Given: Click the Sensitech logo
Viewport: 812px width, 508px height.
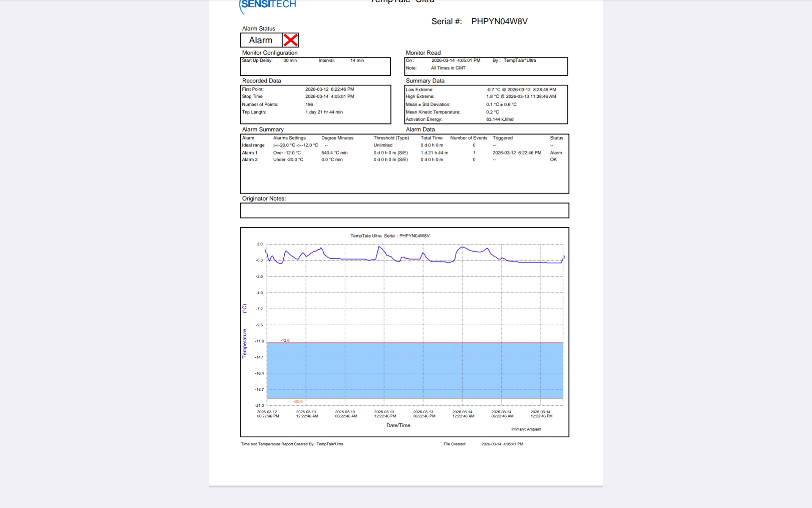Looking at the screenshot, I should pos(268,5).
